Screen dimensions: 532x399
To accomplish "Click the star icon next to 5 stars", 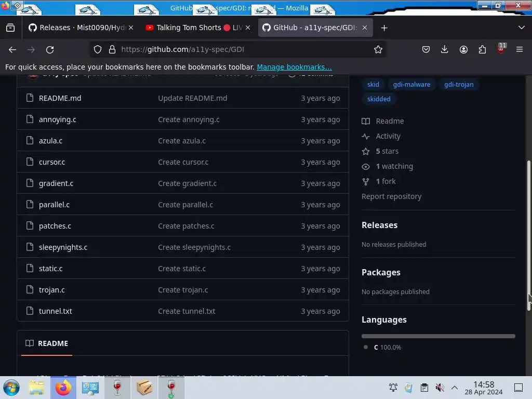I will (366, 151).
